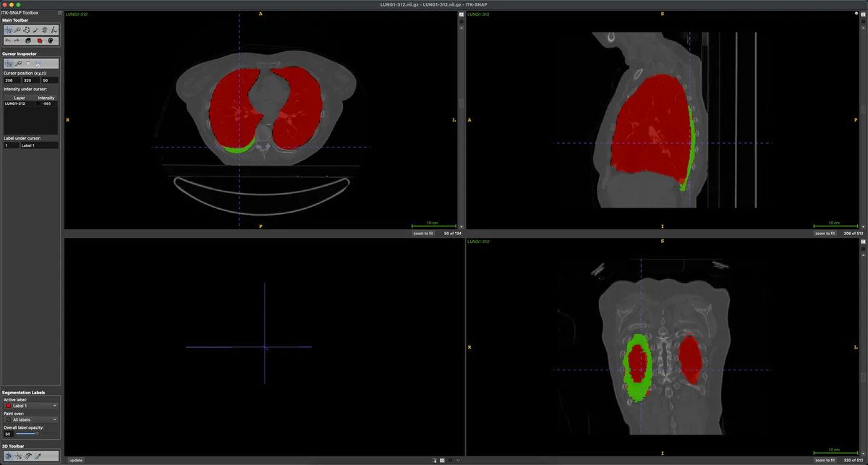868x465 pixels.
Task: Select the Paintbrush tool
Action: [35, 30]
